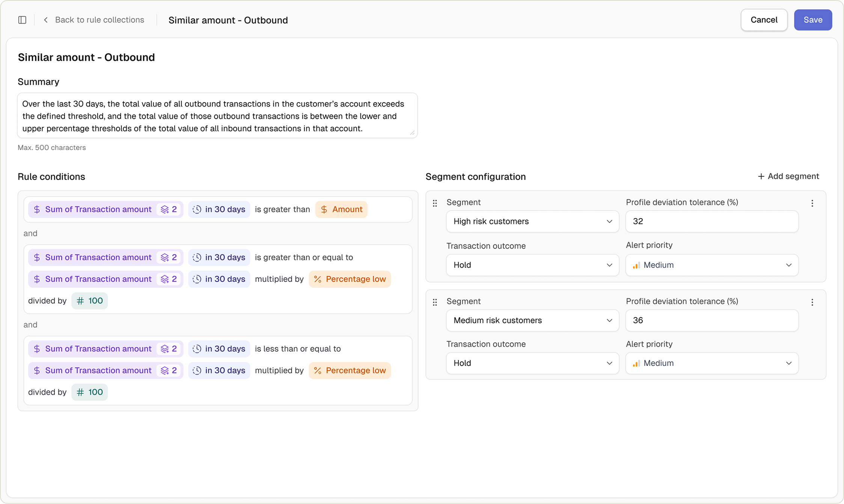Click 'is less than or equal to' operator text
This screenshot has width=844, height=504.
(298, 349)
